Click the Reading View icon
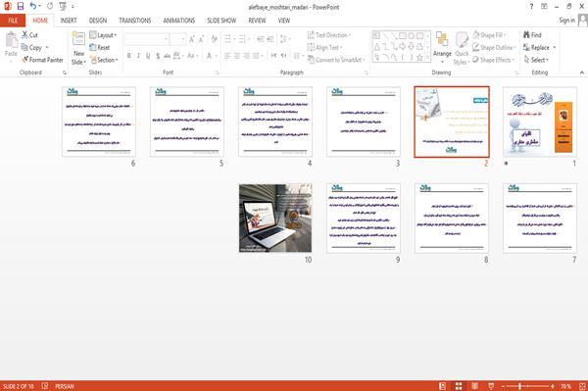This screenshot has width=588, height=391. [474, 386]
